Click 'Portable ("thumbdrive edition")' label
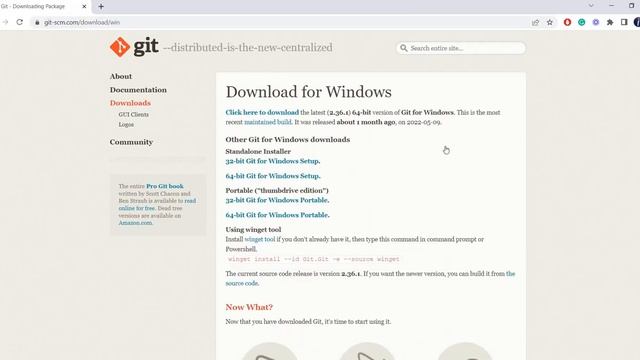This screenshot has width=640, height=360. (x=277, y=190)
